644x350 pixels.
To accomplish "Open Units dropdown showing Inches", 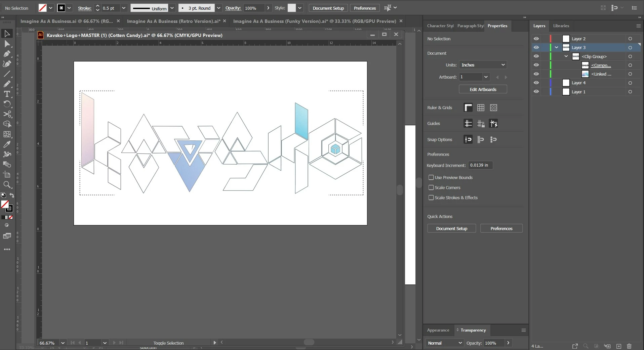I will (x=483, y=65).
